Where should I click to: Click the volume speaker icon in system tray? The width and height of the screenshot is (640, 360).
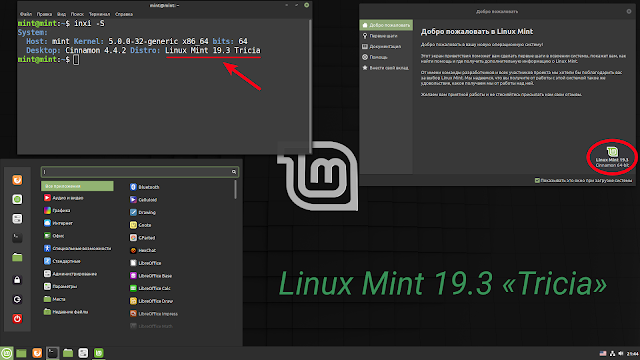coord(621,353)
